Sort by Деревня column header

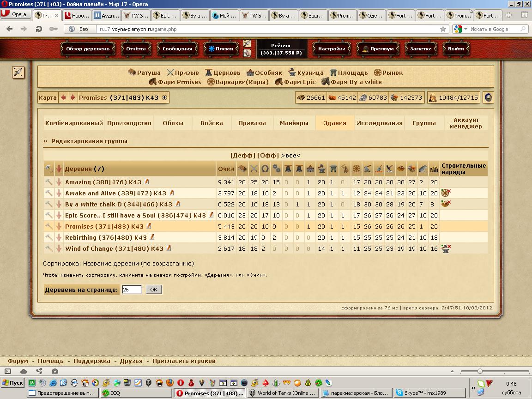(78, 169)
